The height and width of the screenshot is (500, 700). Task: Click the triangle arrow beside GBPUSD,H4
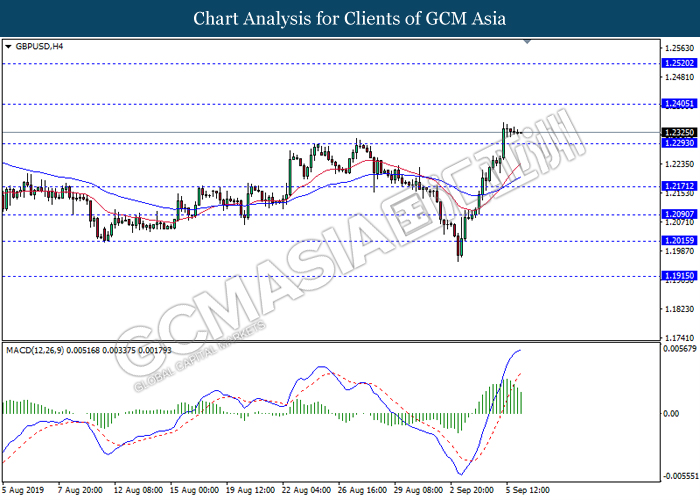(x=9, y=46)
